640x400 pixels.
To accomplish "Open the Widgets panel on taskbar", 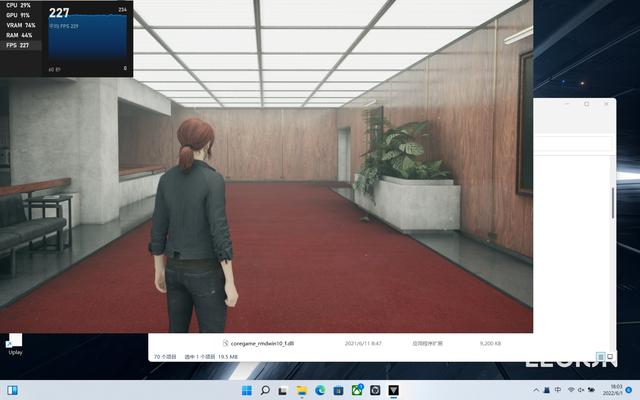I will click(x=13, y=390).
